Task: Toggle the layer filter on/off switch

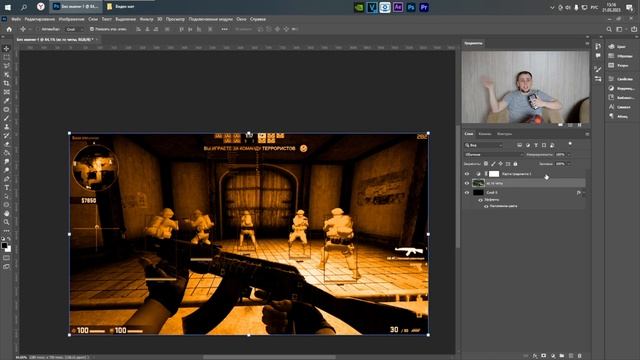Action: tap(570, 144)
